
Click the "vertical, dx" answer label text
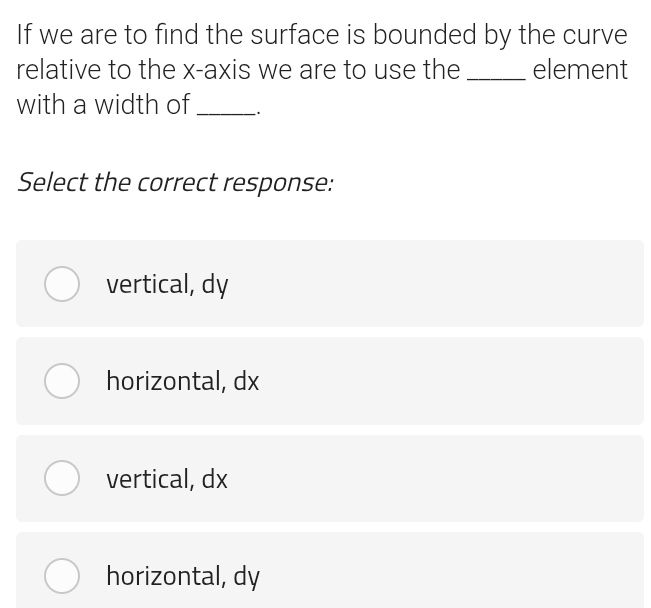click(x=167, y=479)
